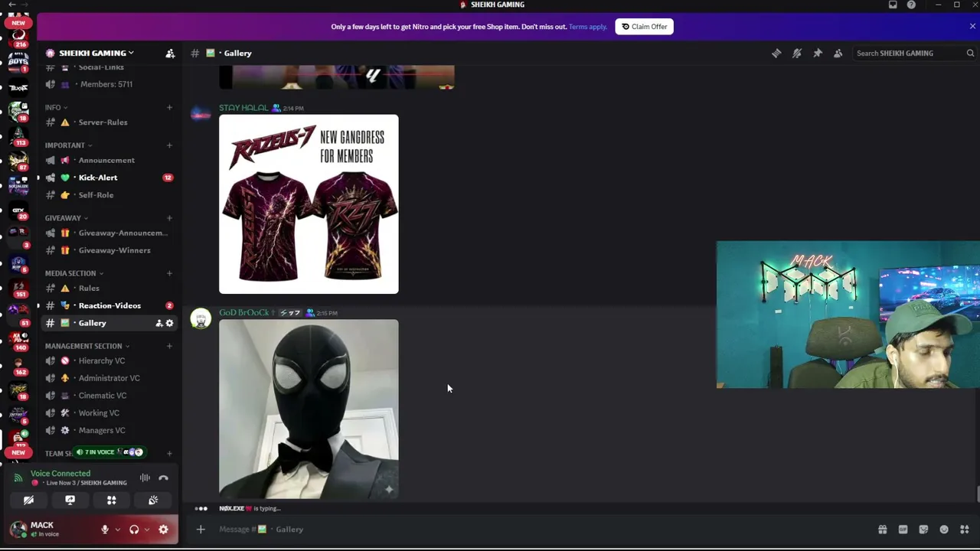Collapse the INFO category
980x551 pixels.
56,107
